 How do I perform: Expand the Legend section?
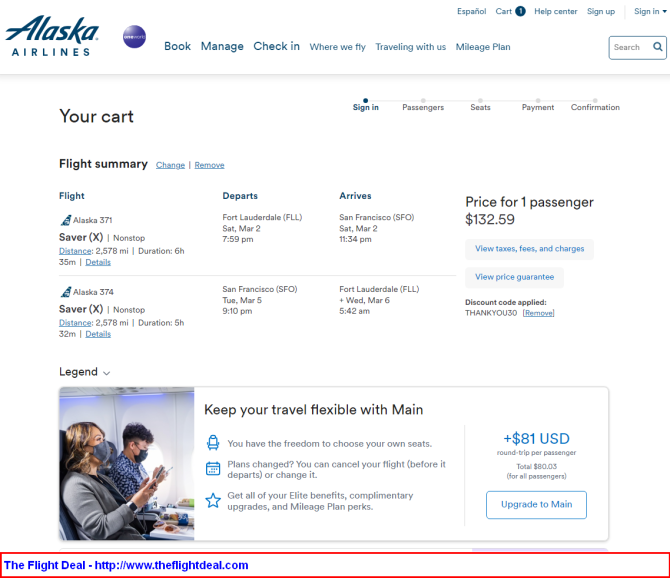pos(85,372)
